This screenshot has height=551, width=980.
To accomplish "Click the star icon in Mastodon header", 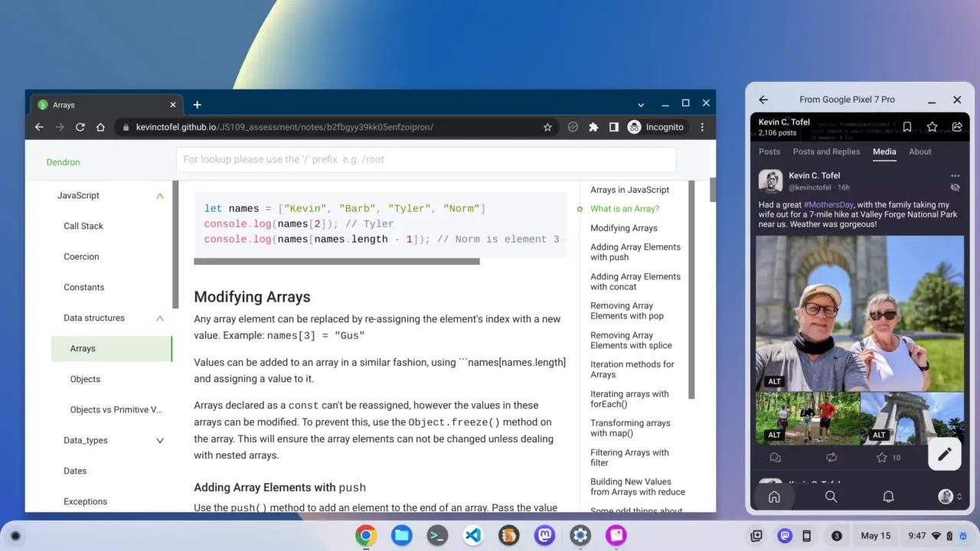I will click(932, 127).
